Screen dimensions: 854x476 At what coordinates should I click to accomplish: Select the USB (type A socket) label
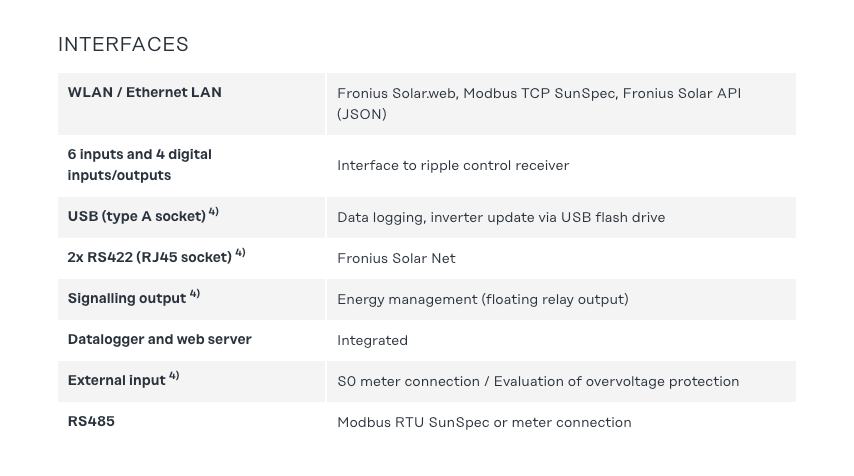137,216
